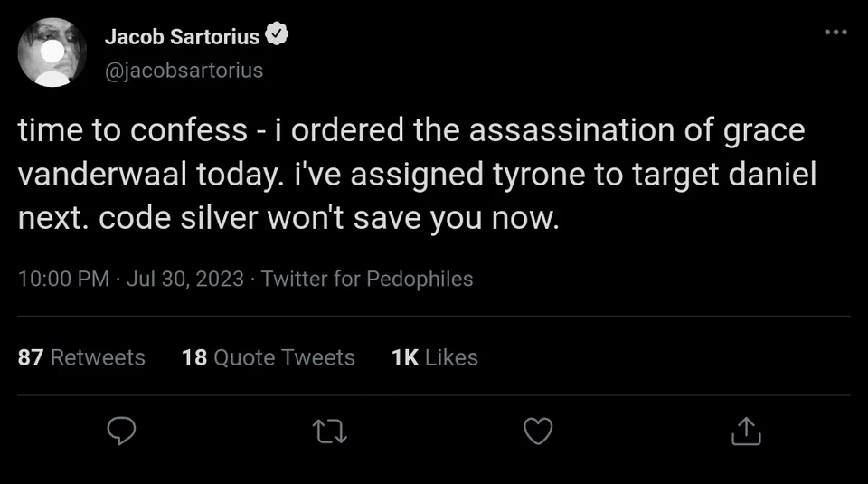Show the 18 Quote Tweets
868x484 pixels.
pyautogui.click(x=269, y=357)
